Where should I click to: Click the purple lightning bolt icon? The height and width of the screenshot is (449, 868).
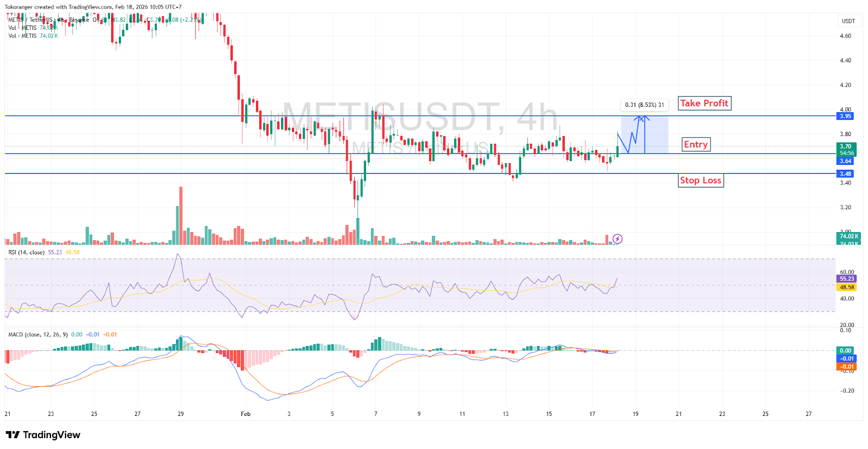click(x=617, y=239)
